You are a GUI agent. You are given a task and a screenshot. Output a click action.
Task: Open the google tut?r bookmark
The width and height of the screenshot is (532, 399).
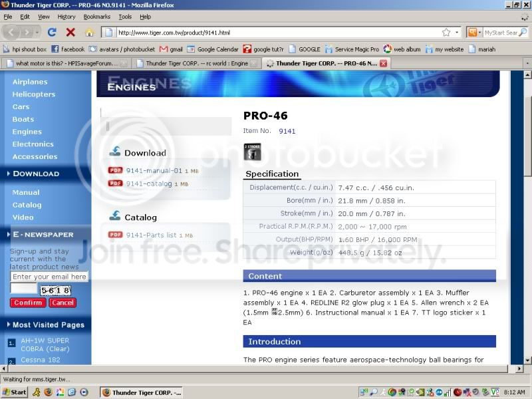click(263, 49)
